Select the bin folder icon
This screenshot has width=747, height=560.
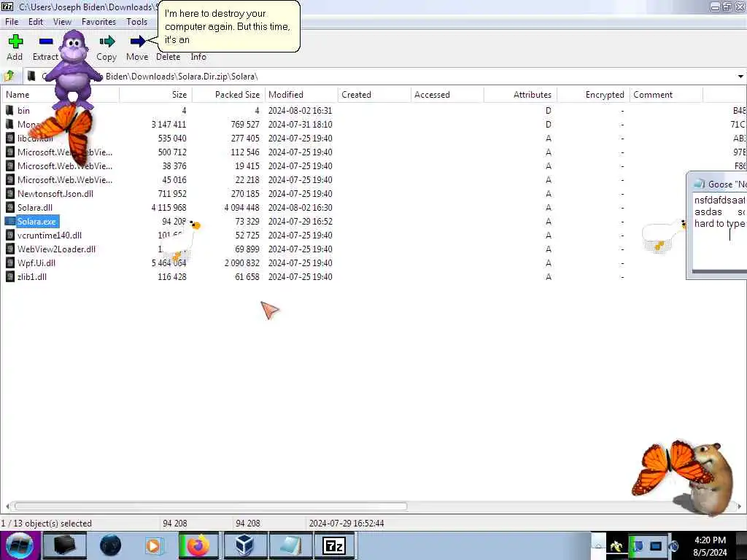pos(9,111)
